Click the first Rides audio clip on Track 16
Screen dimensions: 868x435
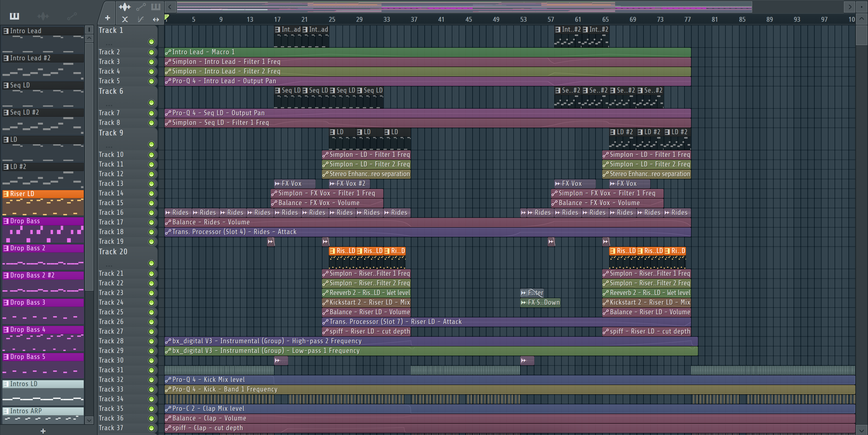point(178,213)
